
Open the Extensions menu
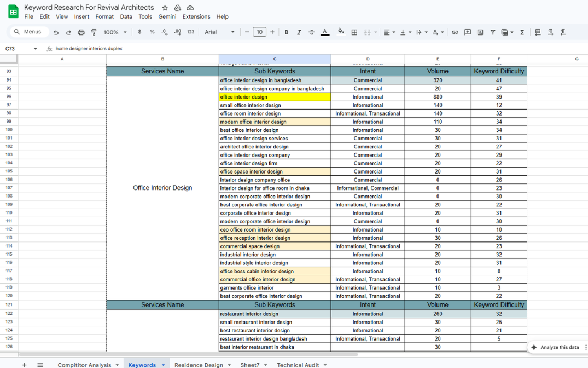(x=196, y=16)
